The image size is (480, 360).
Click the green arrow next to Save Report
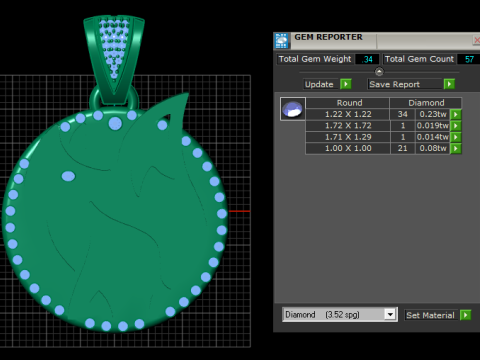[449, 84]
